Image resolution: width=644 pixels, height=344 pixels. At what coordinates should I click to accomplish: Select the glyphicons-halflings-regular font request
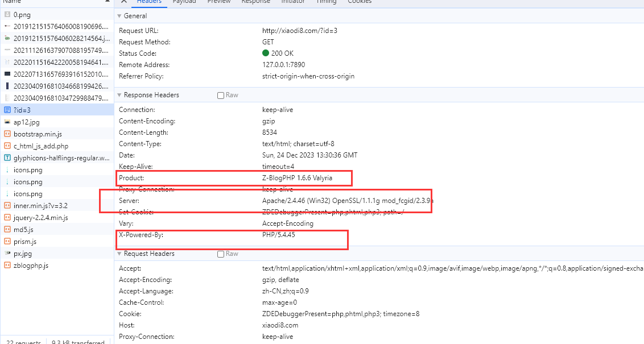click(x=57, y=158)
